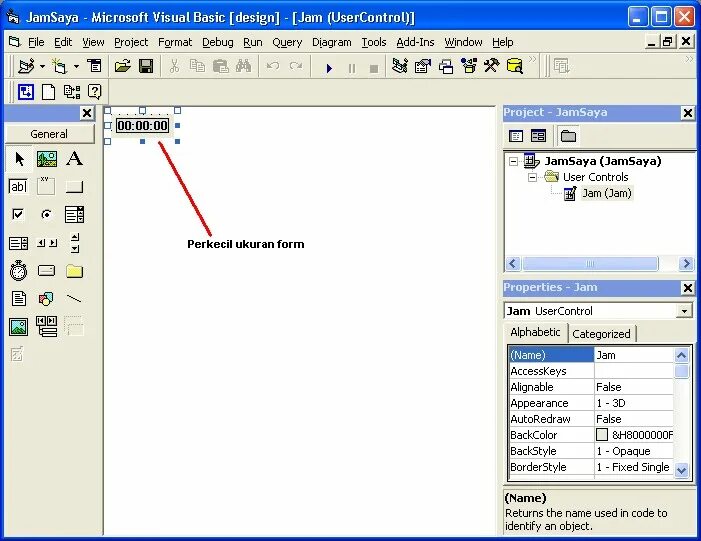This screenshot has width=701, height=541.
Task: Open Add Project dropdown arrow
Action: pyautogui.click(x=42, y=67)
